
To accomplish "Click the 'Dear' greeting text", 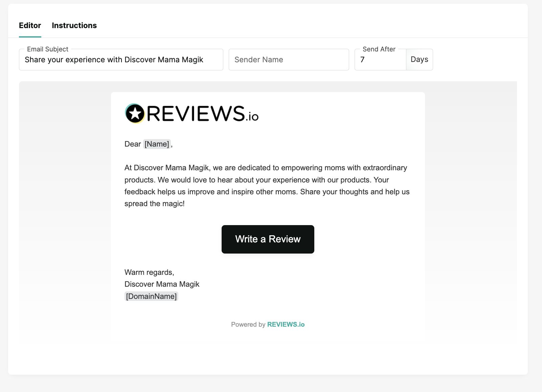I will pos(132,144).
